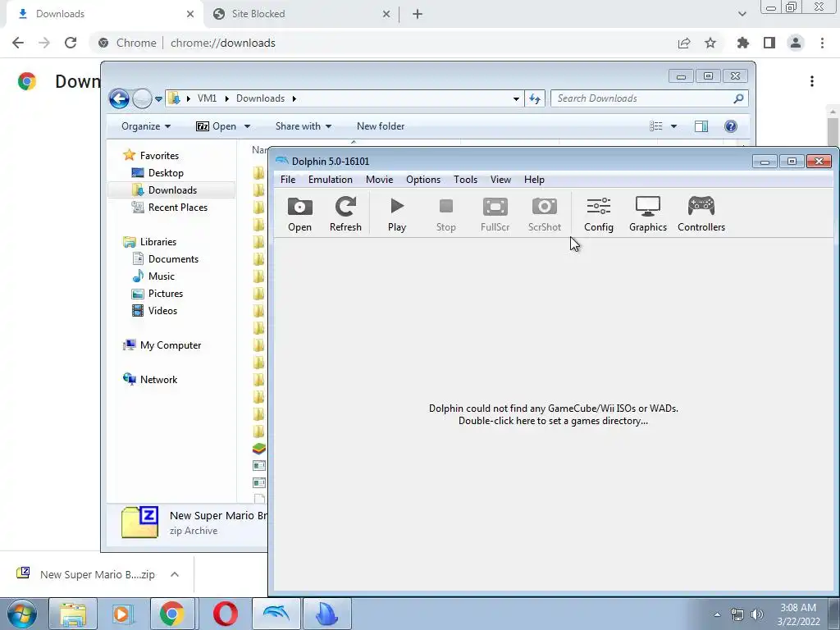840x630 pixels.
Task: Open the Options menu in Dolphin
Action: coord(423,180)
